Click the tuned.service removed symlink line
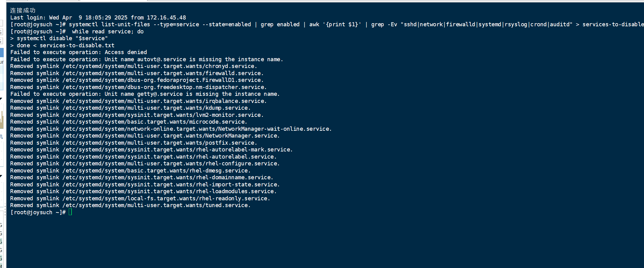644x268 pixels. 130,205
